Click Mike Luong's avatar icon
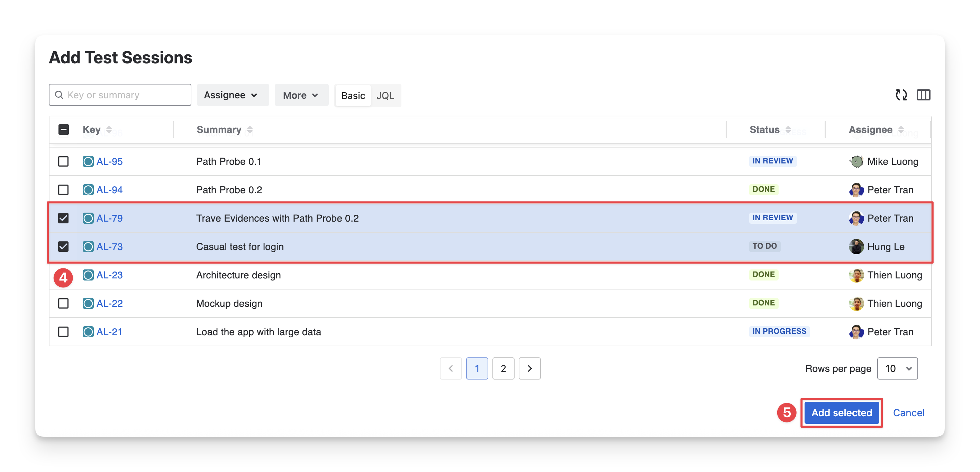The height and width of the screenshot is (472, 980). click(x=856, y=161)
